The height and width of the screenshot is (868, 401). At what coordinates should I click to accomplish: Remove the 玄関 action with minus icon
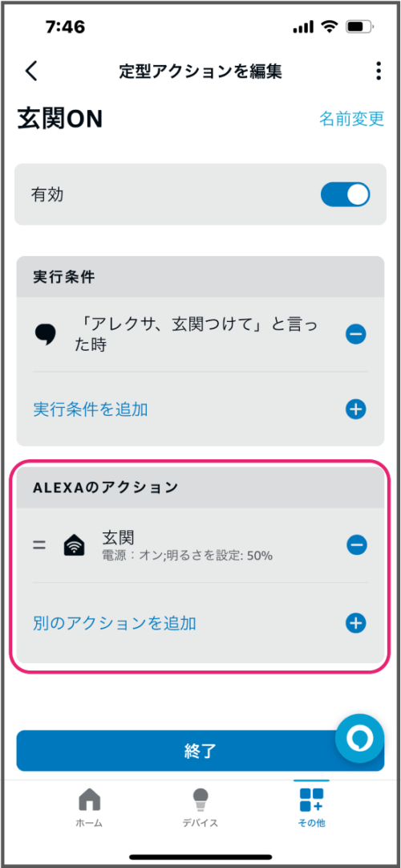coord(357,545)
